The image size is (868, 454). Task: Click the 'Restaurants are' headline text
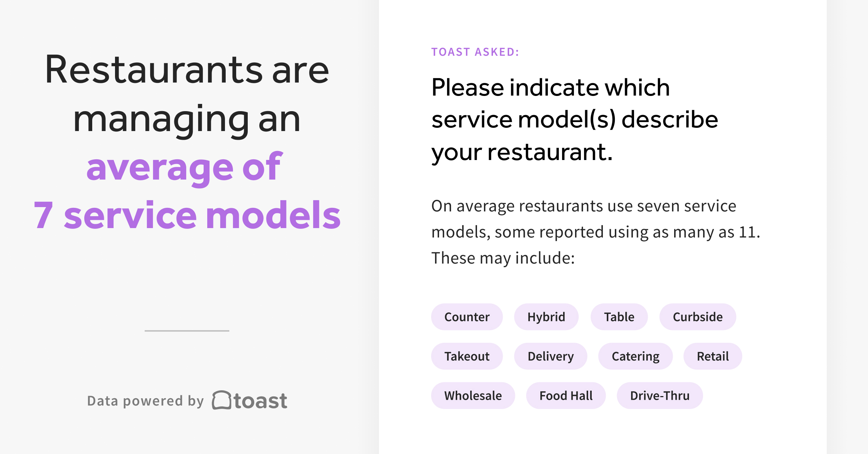point(187,70)
